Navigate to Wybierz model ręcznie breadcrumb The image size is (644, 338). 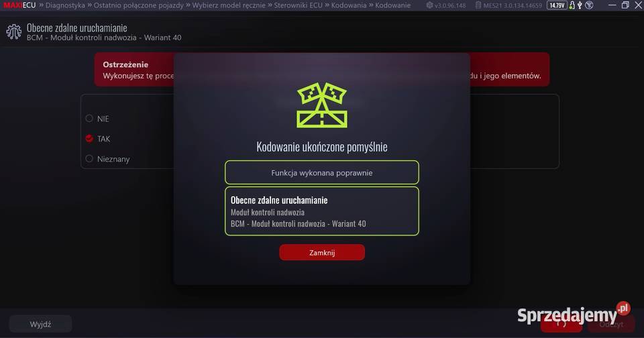pyautogui.click(x=228, y=5)
